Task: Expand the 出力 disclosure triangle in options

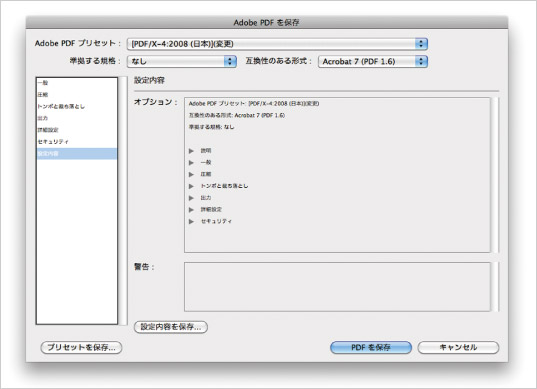Action: pos(191,198)
